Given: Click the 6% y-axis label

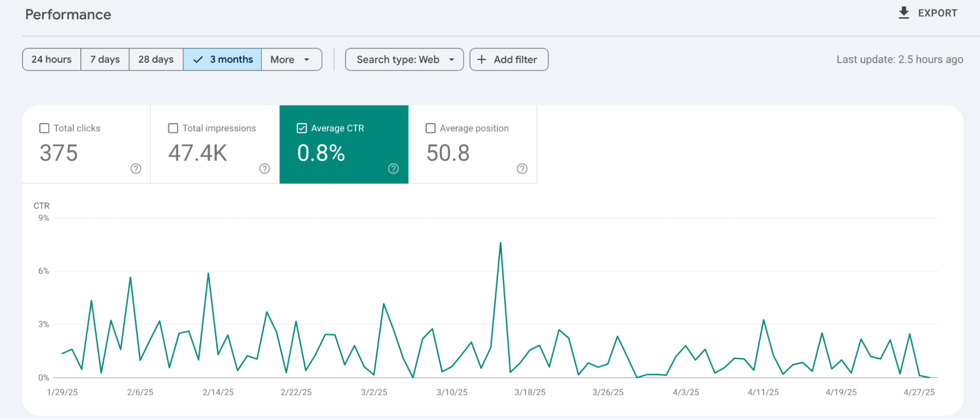Looking at the screenshot, I should coord(44,271).
